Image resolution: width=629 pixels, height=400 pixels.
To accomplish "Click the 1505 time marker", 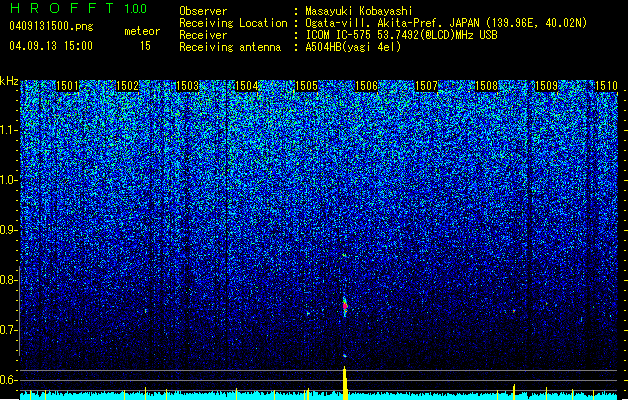I will tap(306, 86).
